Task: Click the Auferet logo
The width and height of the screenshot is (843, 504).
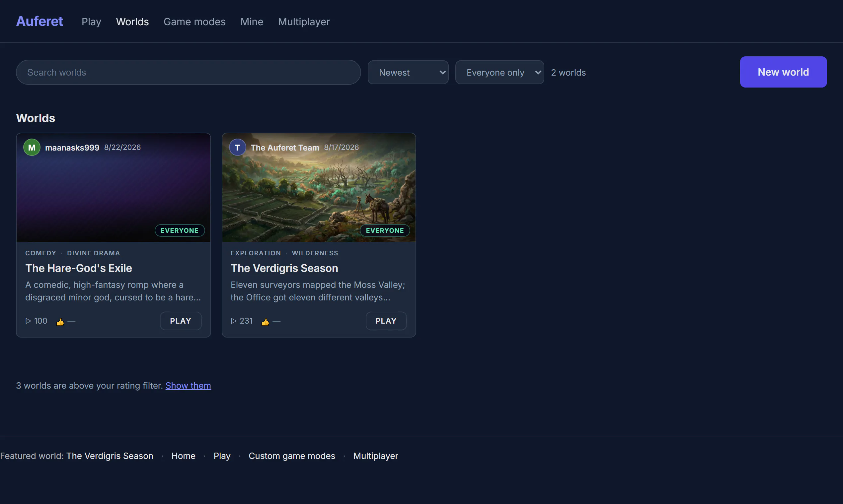Action: pos(39,22)
